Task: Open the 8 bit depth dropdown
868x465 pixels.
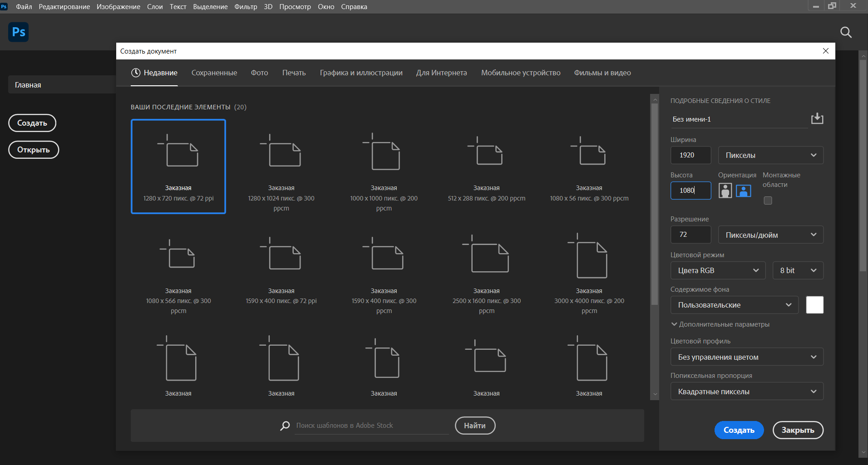Action: coord(798,270)
